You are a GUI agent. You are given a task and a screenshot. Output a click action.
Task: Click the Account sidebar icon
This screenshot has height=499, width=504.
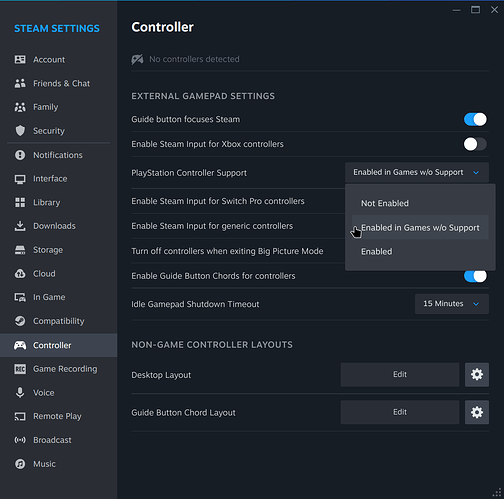pyautogui.click(x=20, y=60)
